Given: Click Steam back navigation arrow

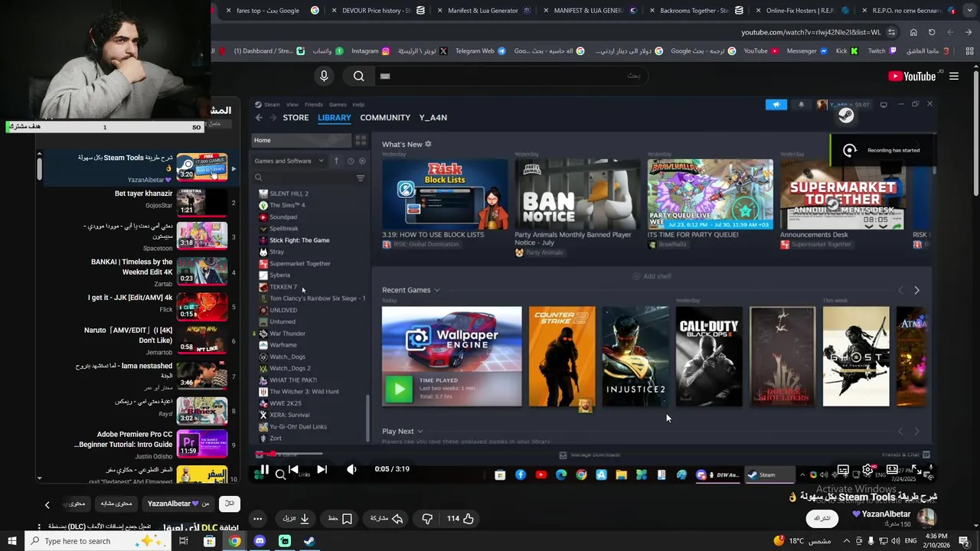Looking at the screenshot, I should click(259, 118).
